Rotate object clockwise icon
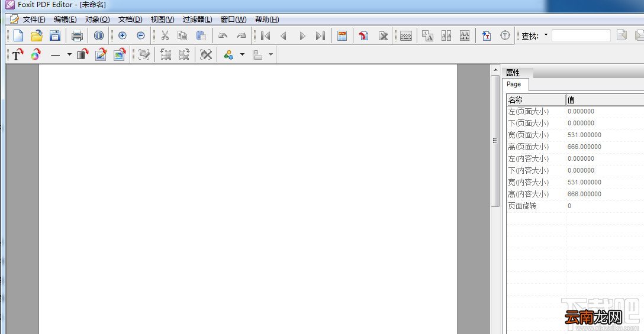The width and height of the screenshot is (644, 334). pyautogui.click(x=184, y=54)
